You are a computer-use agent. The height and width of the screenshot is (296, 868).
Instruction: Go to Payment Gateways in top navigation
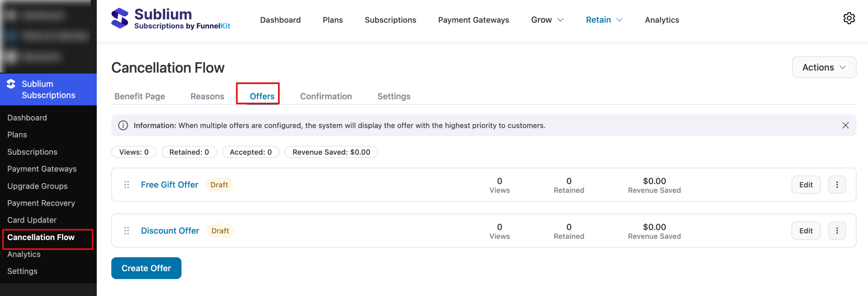(x=473, y=20)
